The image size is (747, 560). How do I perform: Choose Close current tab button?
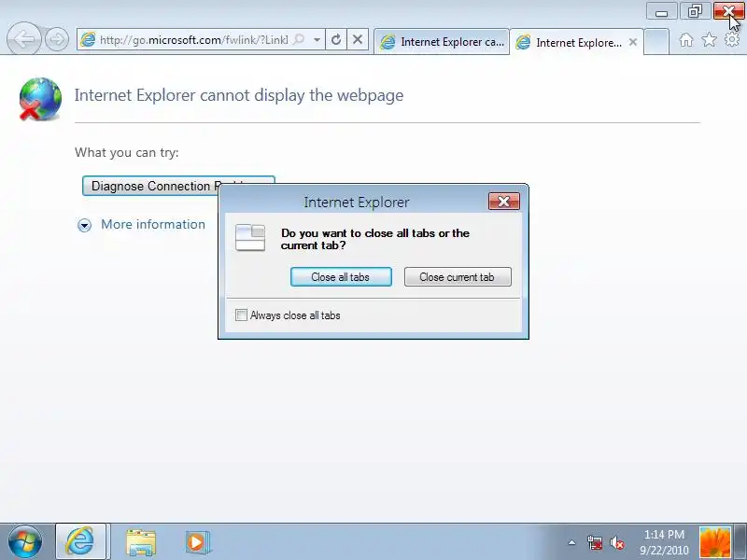coord(458,276)
